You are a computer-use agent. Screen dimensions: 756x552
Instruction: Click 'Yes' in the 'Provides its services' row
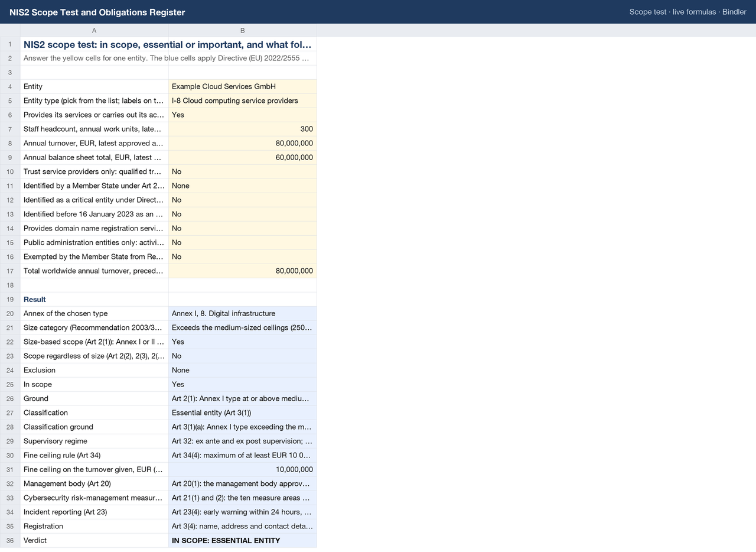(x=243, y=115)
